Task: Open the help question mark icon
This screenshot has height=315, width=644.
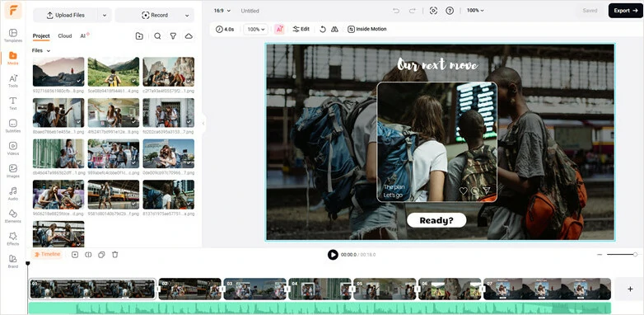Action: pyautogui.click(x=450, y=11)
